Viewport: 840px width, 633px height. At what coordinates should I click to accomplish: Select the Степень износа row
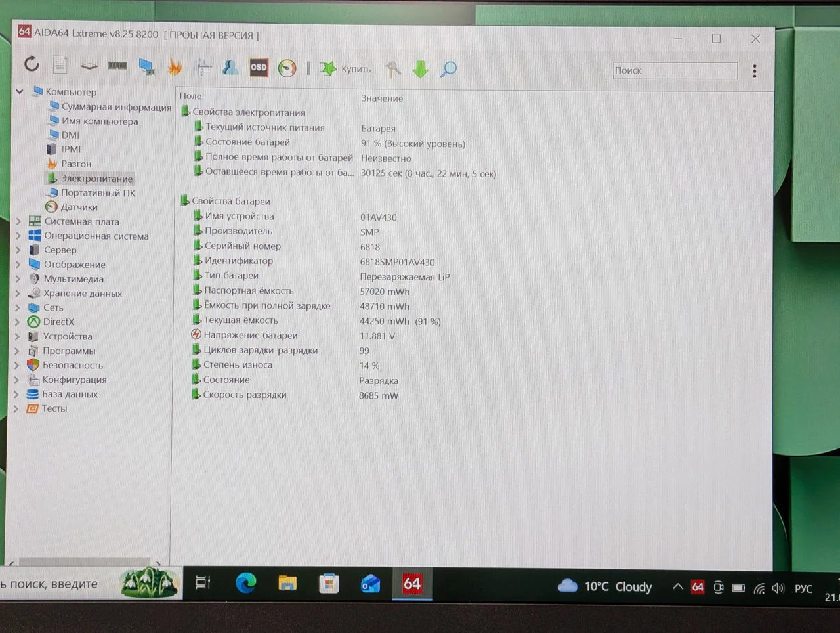click(x=285, y=365)
